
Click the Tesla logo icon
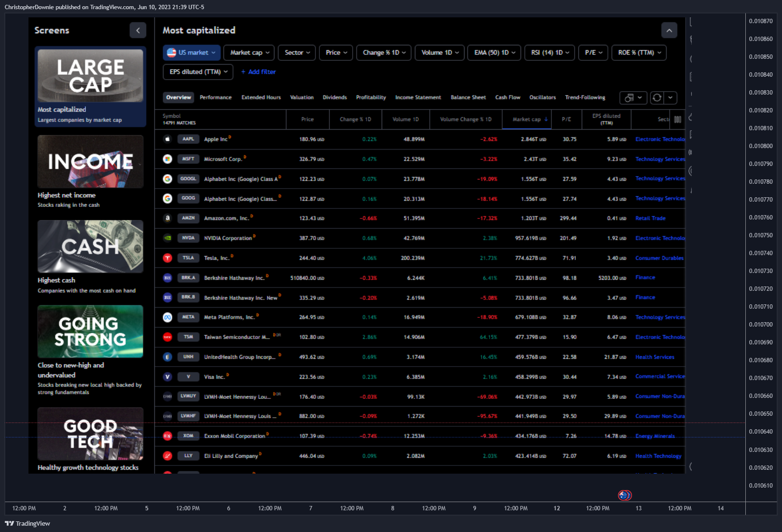point(167,258)
